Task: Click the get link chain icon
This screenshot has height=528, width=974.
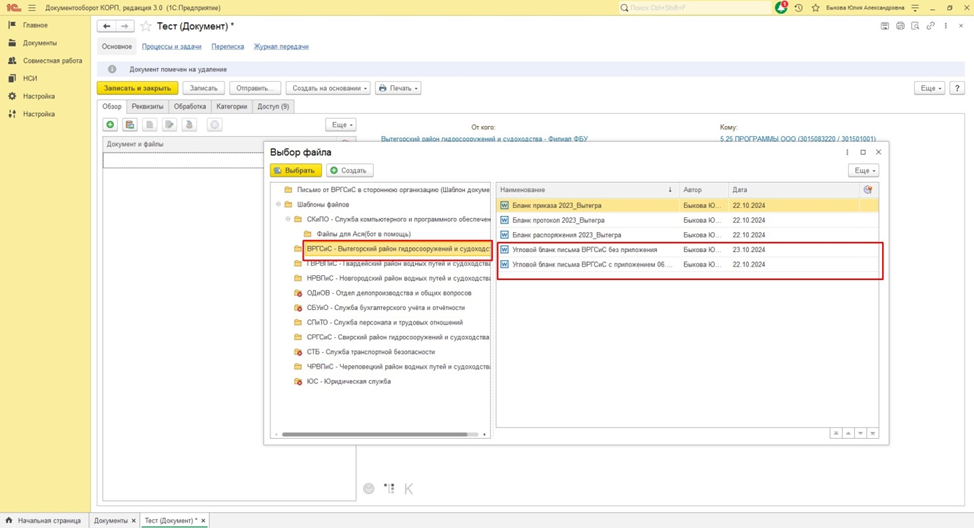Action: pos(931,26)
